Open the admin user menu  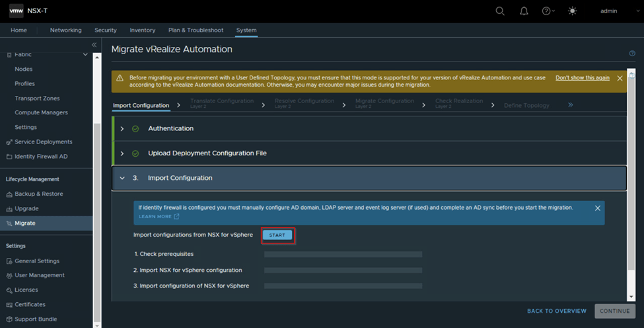(x=608, y=11)
